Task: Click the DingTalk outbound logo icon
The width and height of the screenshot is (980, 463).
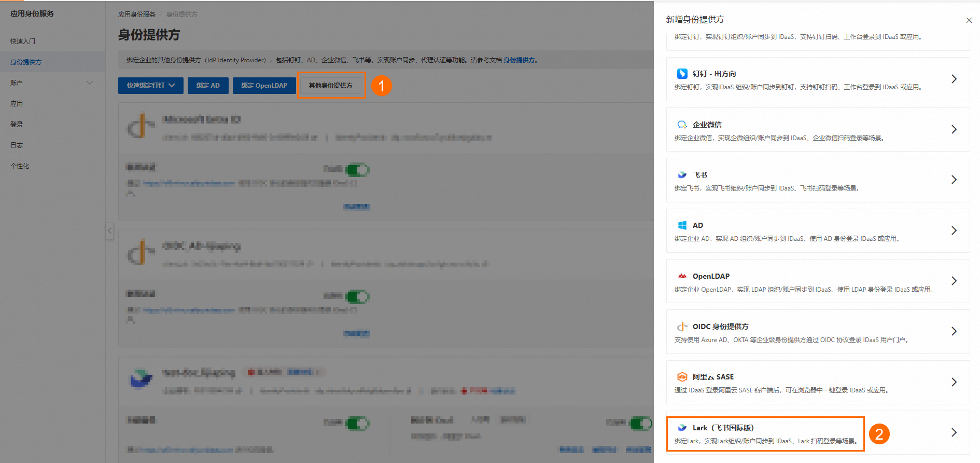Action: coord(682,74)
